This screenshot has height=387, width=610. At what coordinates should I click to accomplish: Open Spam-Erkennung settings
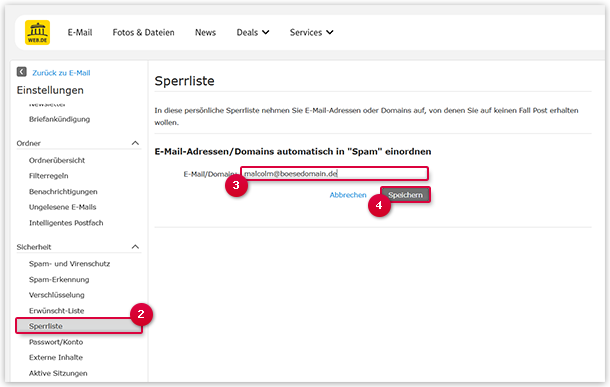59,279
